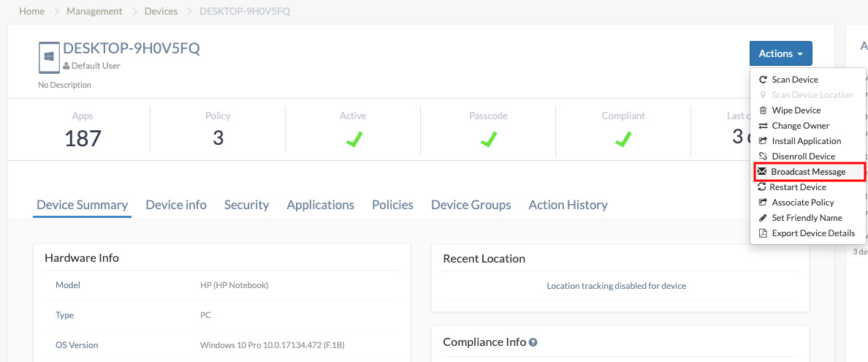Select the Device Summary tab
868x362 pixels.
(82, 205)
